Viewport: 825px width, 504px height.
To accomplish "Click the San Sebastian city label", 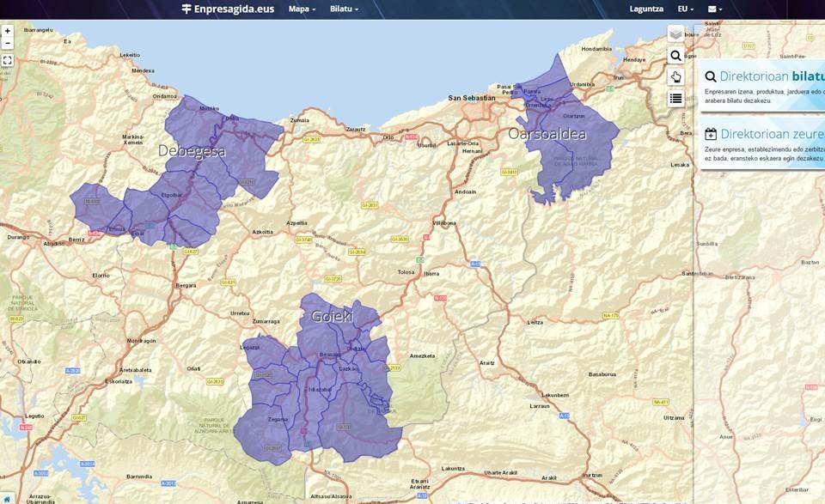I will pos(472,98).
